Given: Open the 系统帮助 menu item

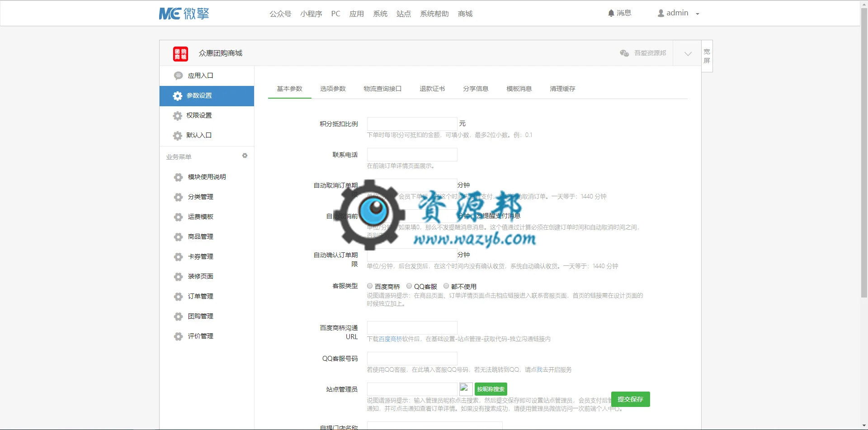Looking at the screenshot, I should pos(434,14).
